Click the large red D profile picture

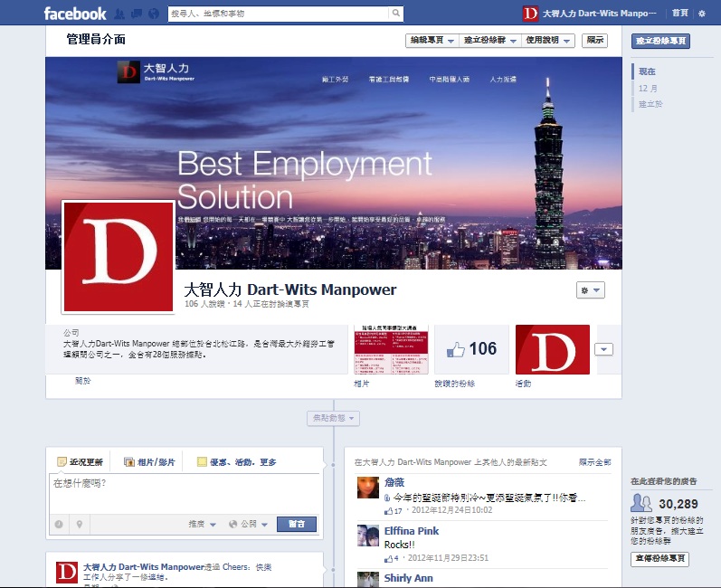click(x=119, y=257)
